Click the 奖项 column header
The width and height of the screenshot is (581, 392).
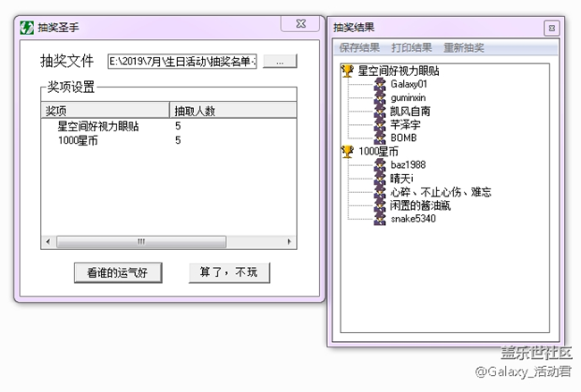click(x=105, y=111)
